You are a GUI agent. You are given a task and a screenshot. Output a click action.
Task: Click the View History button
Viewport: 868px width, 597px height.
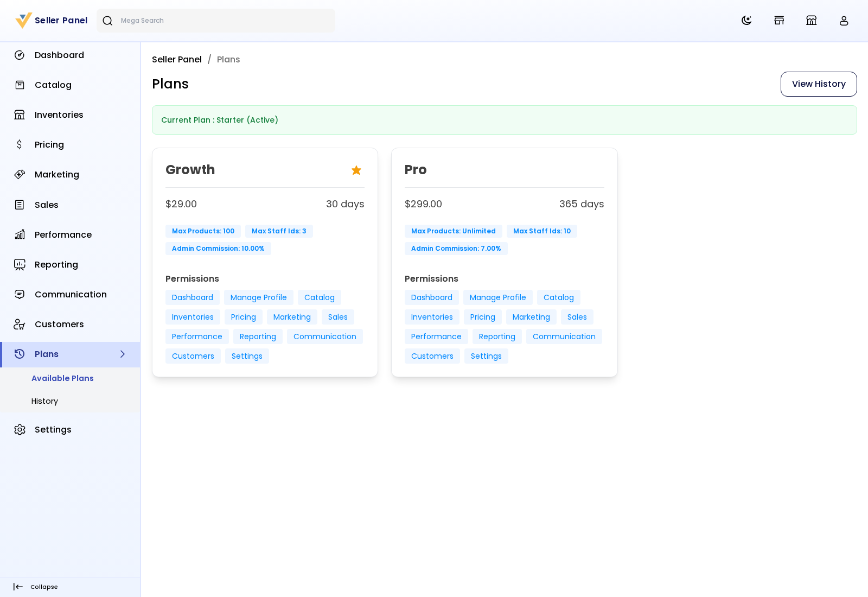pyautogui.click(x=819, y=84)
